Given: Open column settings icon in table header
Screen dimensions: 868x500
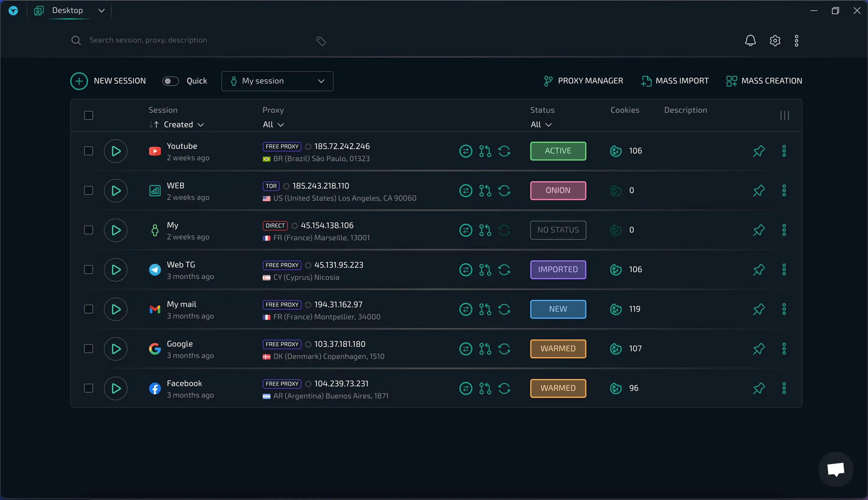Looking at the screenshot, I should pos(784,115).
